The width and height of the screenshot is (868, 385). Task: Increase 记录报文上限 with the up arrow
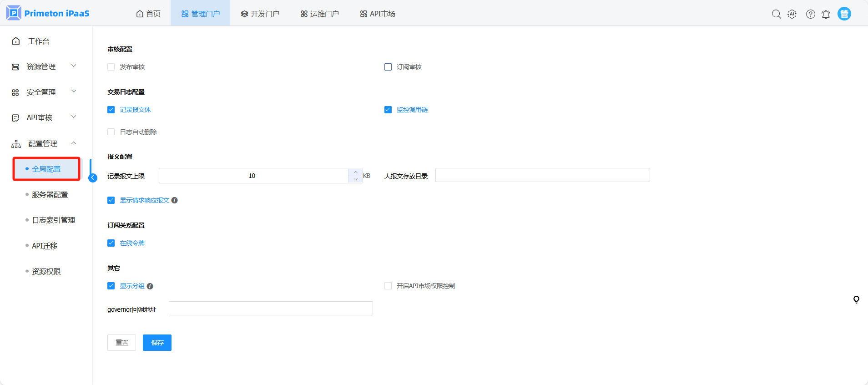click(x=355, y=172)
